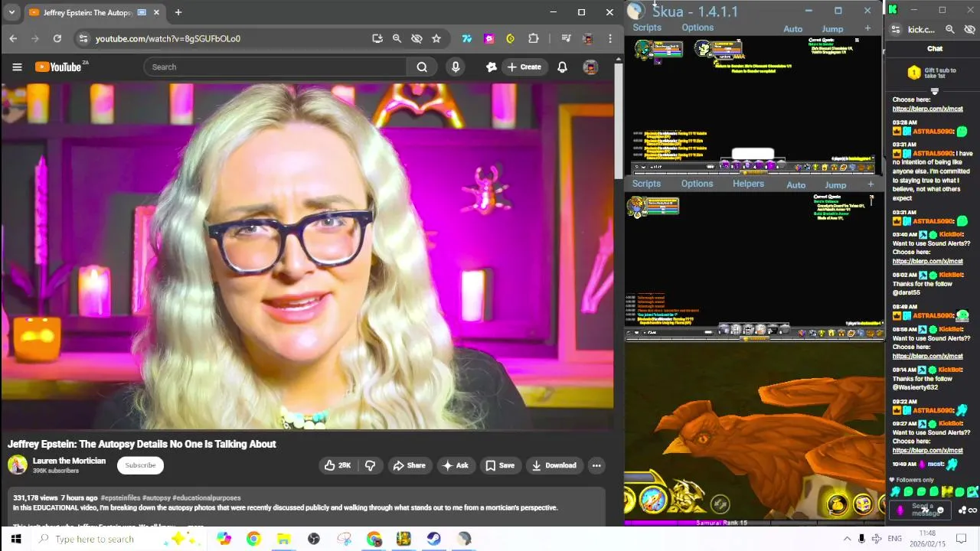Download the video

pyautogui.click(x=554, y=465)
